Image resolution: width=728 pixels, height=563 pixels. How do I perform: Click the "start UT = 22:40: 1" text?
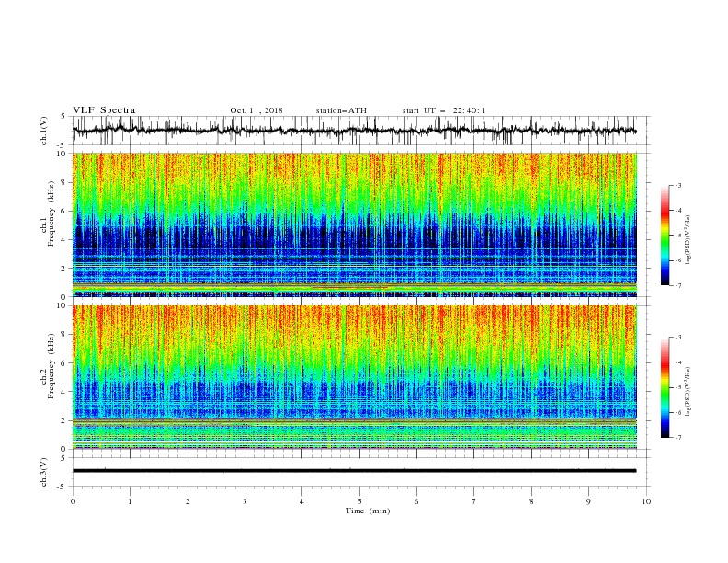pyautogui.click(x=444, y=110)
